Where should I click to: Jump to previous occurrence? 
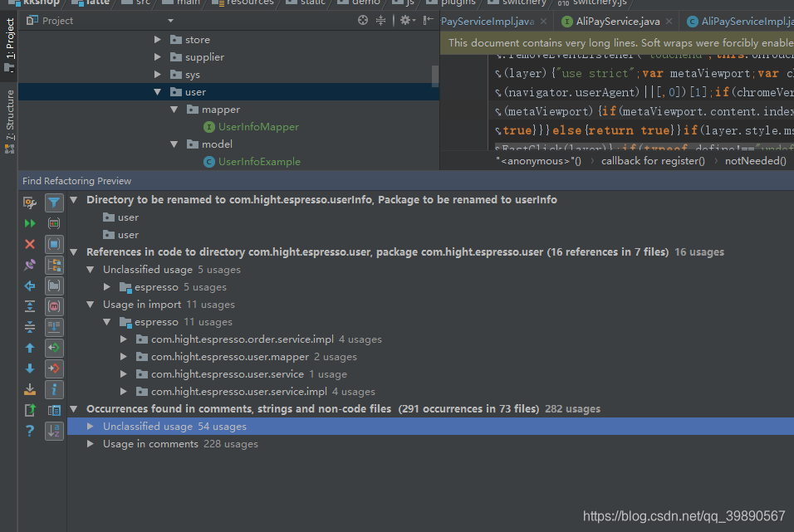[30, 349]
